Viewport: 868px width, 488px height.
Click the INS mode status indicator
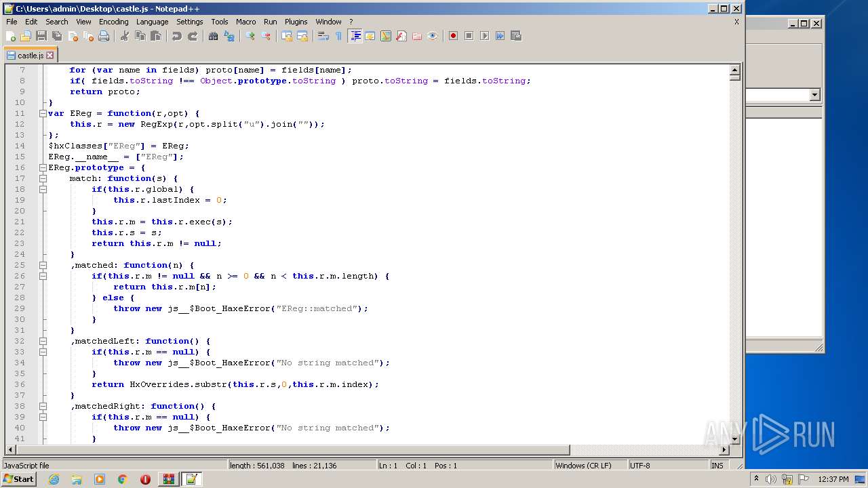[x=717, y=466]
